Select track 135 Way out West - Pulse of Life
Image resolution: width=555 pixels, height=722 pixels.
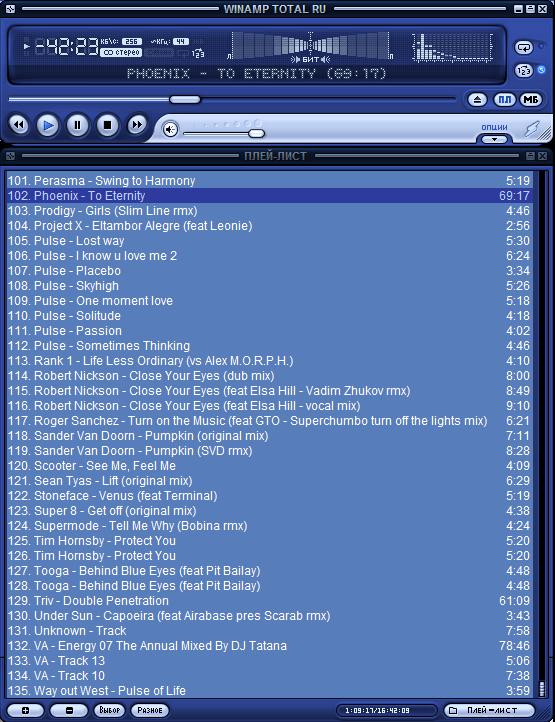pos(269,691)
